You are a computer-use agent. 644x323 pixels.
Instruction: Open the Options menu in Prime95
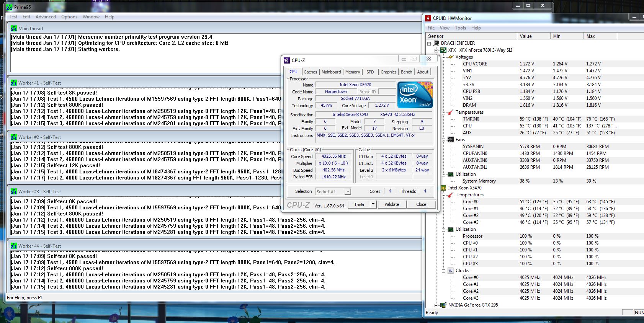point(69,17)
